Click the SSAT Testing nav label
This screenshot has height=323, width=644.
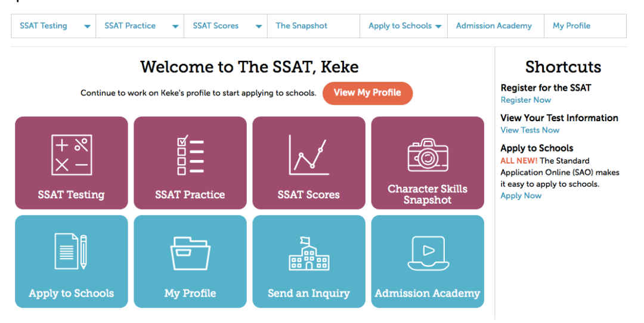coord(44,26)
